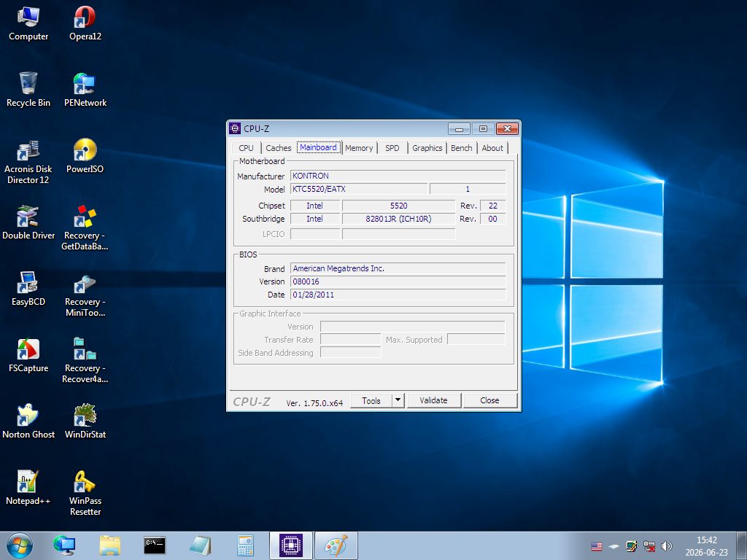Click the chipset Rev. 22 value

tap(492, 206)
